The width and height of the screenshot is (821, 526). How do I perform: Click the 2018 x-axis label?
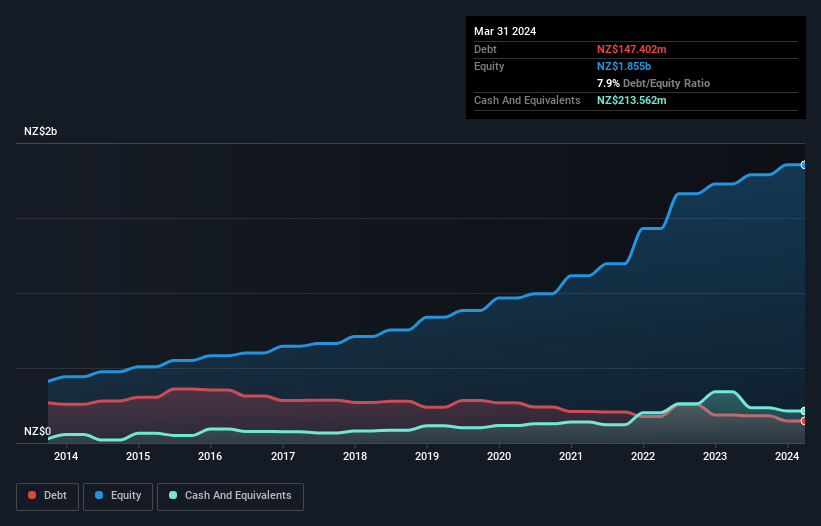click(x=355, y=456)
